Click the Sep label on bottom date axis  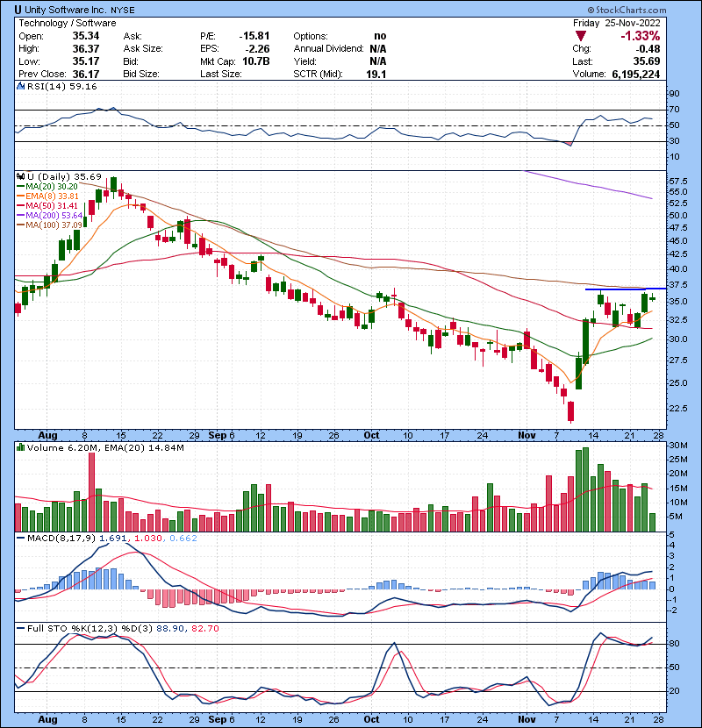[x=217, y=719]
